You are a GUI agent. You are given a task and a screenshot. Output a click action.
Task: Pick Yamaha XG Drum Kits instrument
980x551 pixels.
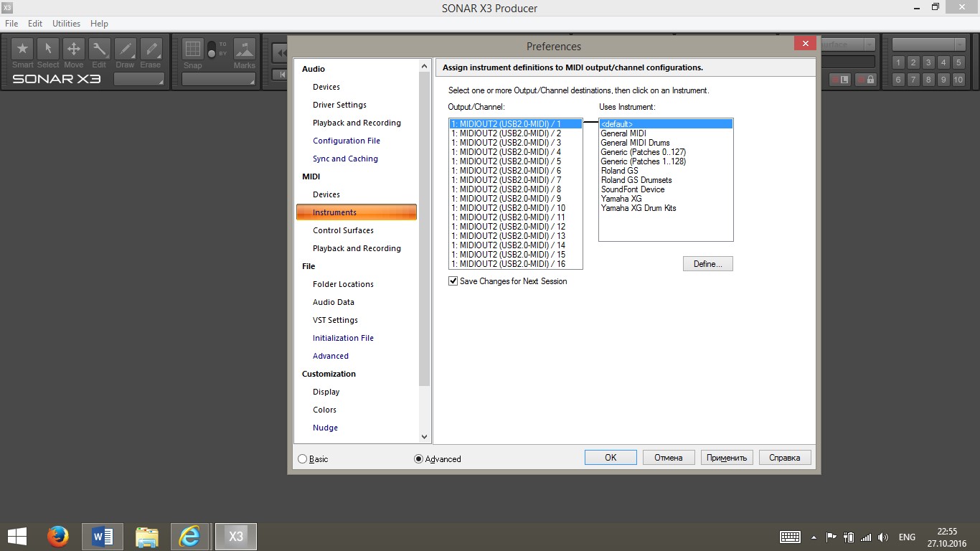[x=666, y=208]
